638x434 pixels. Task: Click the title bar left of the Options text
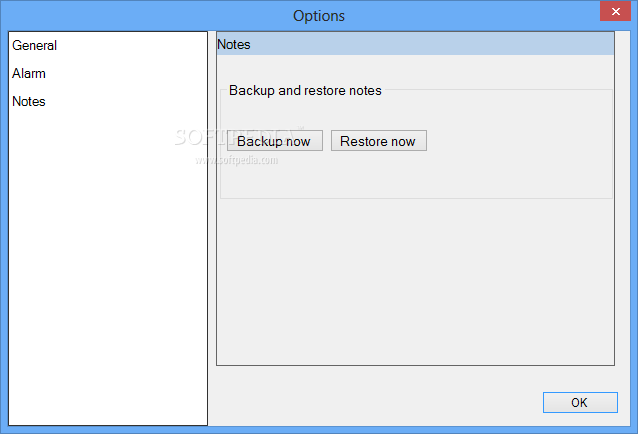coord(150,15)
